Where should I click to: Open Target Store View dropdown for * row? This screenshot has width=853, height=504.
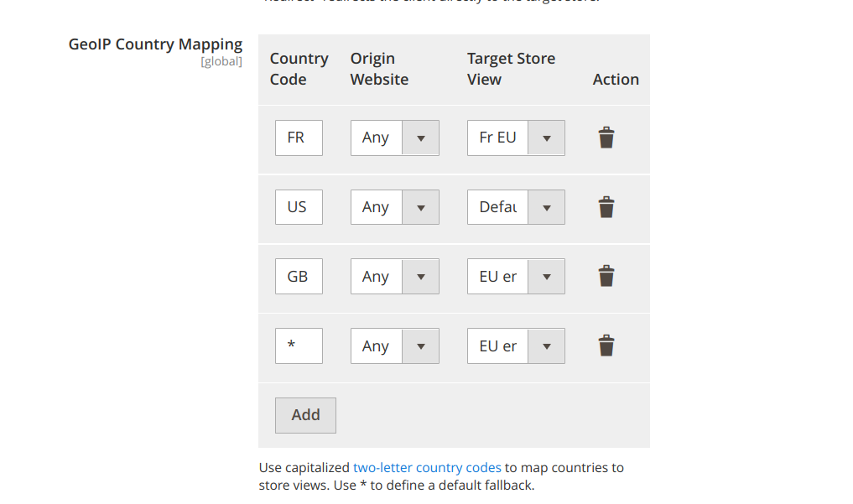(x=515, y=346)
